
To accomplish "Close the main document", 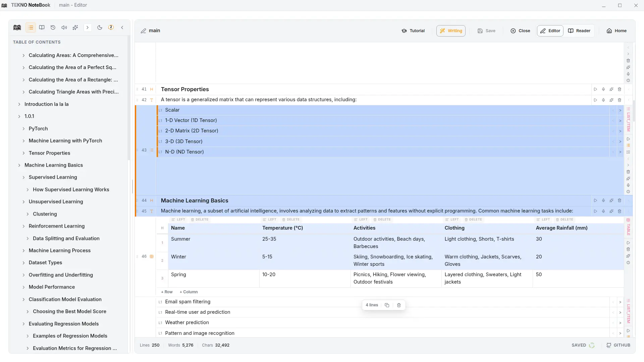I will [520, 31].
